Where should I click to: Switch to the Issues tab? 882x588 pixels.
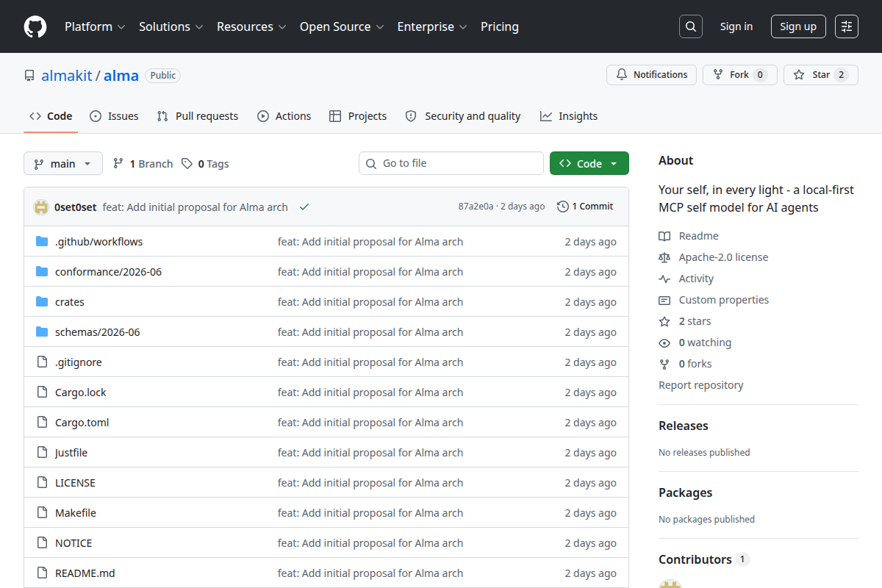(x=114, y=116)
